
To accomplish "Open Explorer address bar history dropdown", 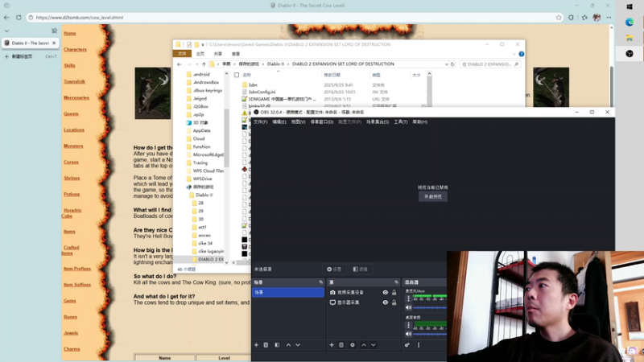I will [x=447, y=64].
